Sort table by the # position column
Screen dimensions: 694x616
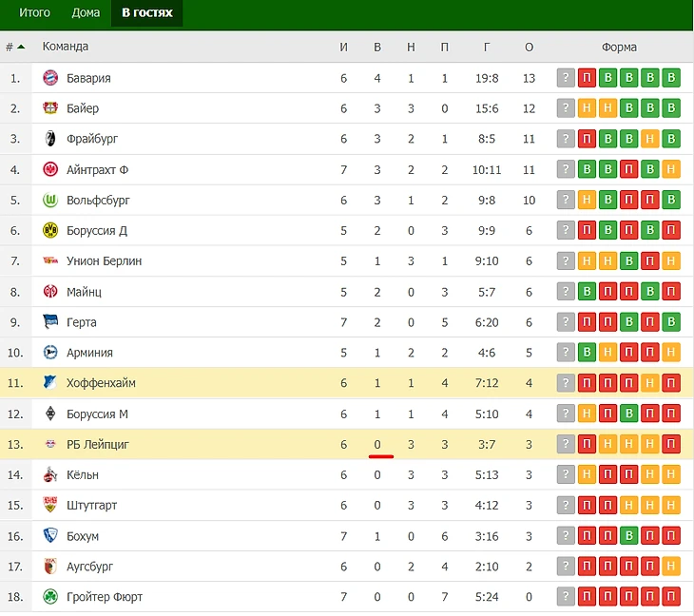(x=14, y=47)
